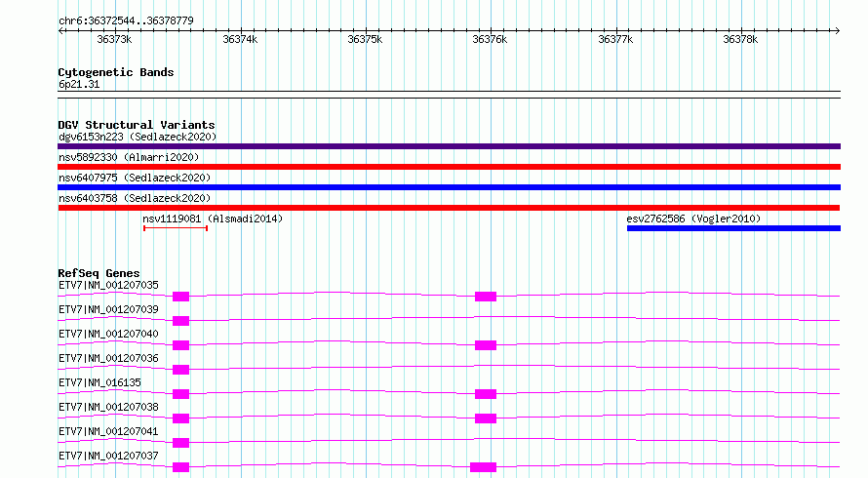
Task: Click variant label nsv6403758 (Sedlazeck2020)
Action: point(135,198)
